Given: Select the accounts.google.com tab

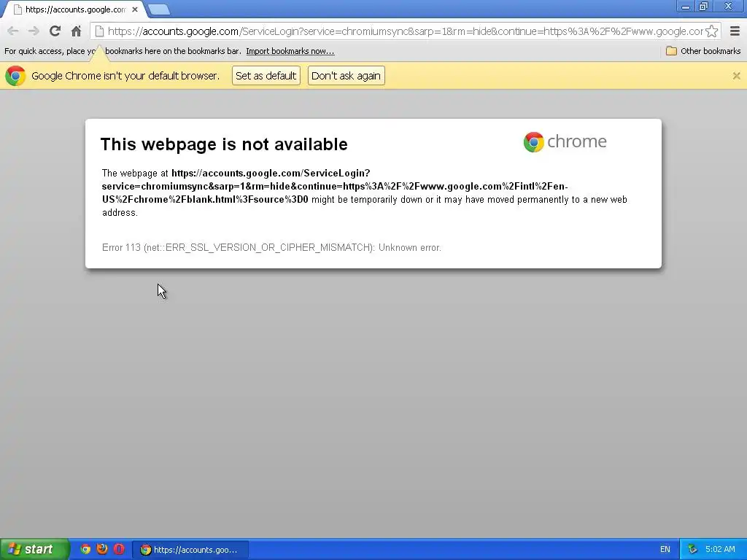Looking at the screenshot, I should coord(75,9).
